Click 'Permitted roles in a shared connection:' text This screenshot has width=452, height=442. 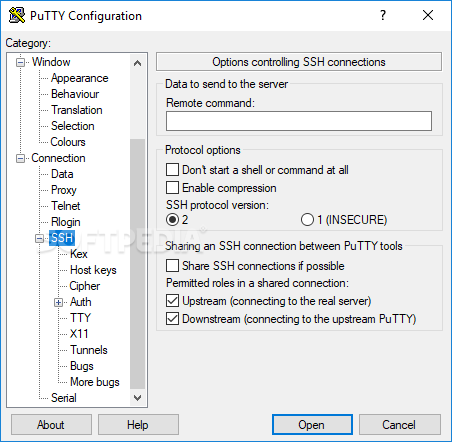(257, 283)
